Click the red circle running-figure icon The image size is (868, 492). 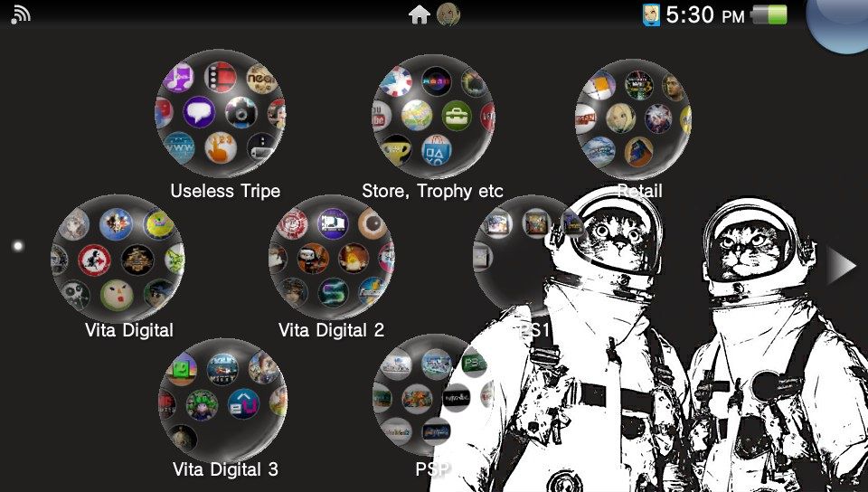[x=94, y=260]
